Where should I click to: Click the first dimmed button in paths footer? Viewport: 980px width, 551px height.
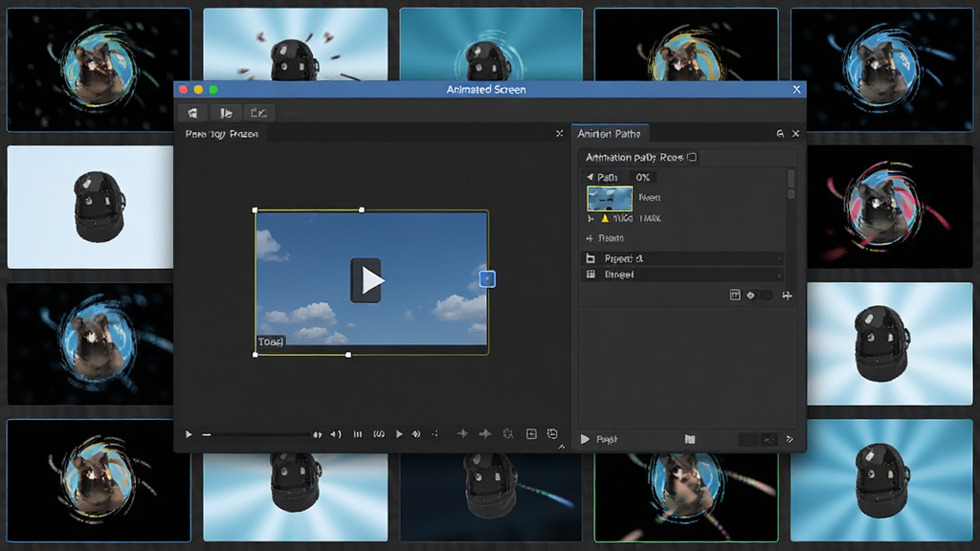(747, 440)
